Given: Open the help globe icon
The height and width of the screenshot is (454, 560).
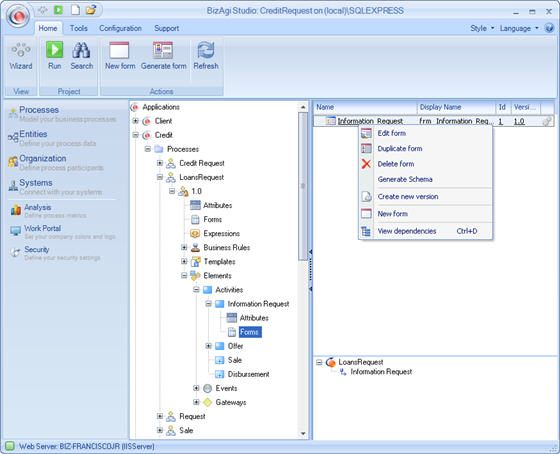Looking at the screenshot, I should [x=549, y=28].
